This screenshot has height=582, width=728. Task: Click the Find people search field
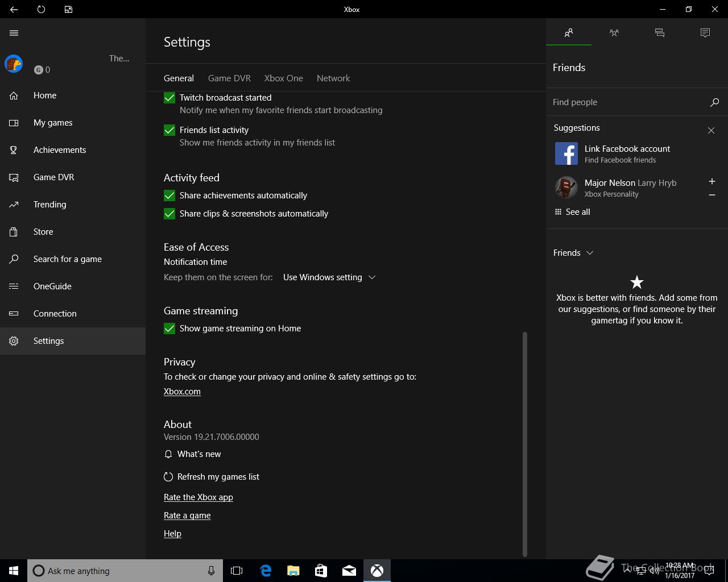[x=628, y=102]
